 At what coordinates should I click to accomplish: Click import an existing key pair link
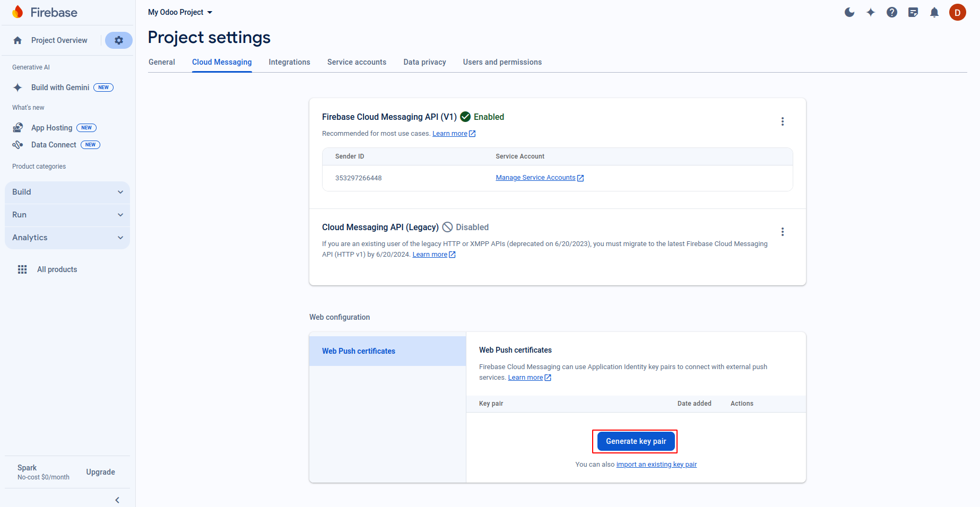(x=656, y=465)
